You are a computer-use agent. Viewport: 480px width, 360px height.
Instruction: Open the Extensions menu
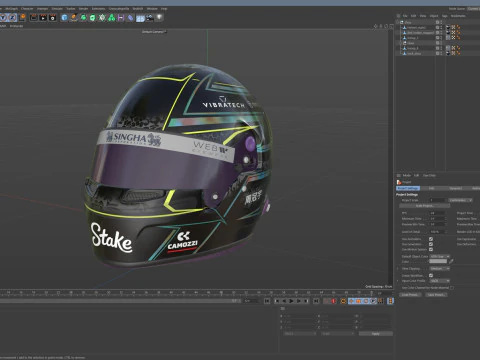pyautogui.click(x=98, y=9)
